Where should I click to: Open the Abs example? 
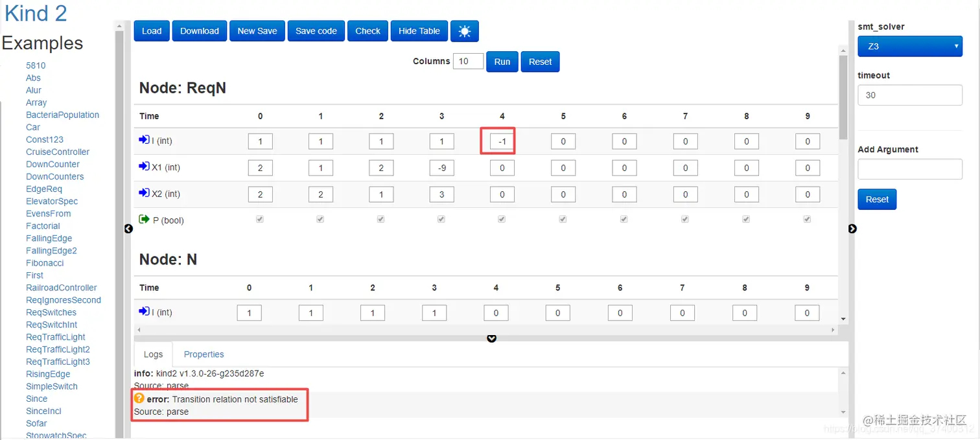coord(33,78)
